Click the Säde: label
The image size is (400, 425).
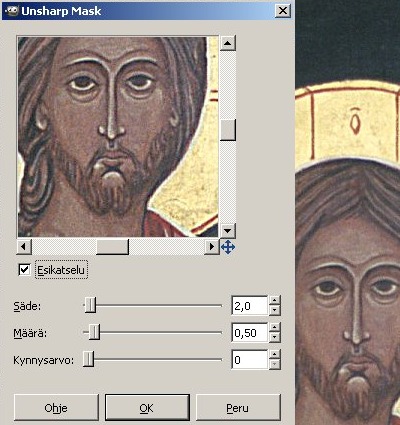tap(27, 306)
